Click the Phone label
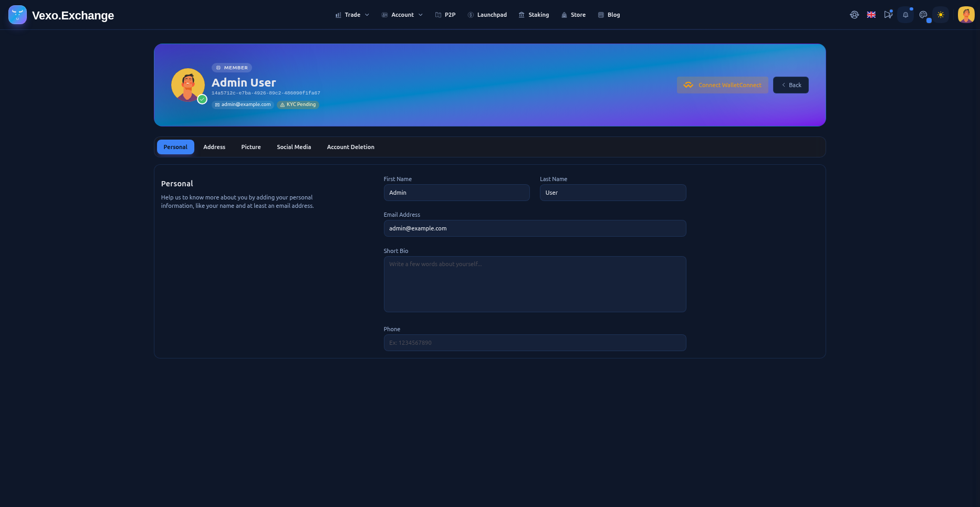 [x=392, y=329]
